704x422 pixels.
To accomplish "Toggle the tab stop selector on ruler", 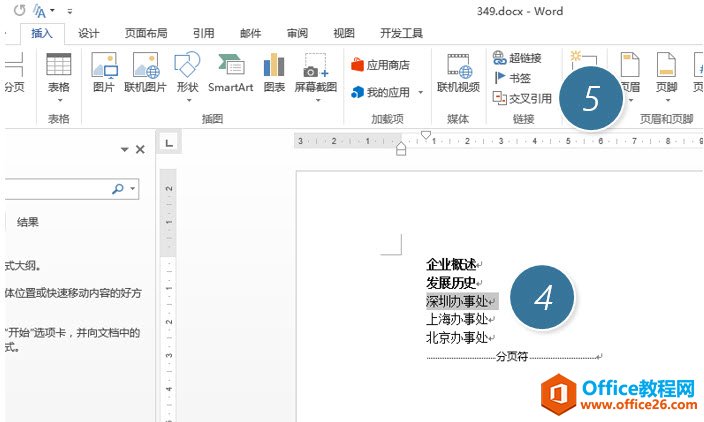I will 169,141.
